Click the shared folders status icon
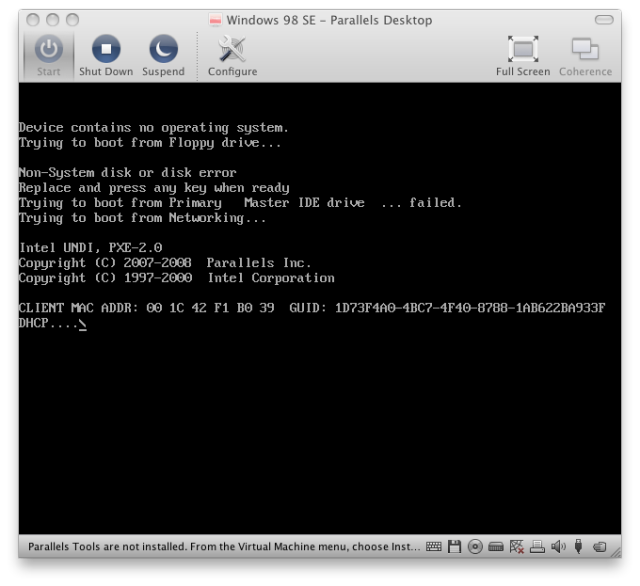640x586 pixels. coord(599,546)
